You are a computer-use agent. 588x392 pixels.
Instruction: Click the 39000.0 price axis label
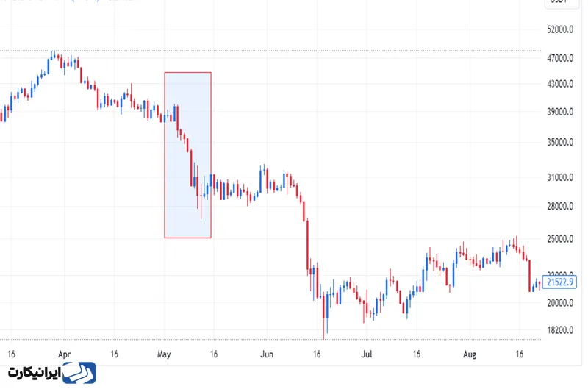pos(562,113)
